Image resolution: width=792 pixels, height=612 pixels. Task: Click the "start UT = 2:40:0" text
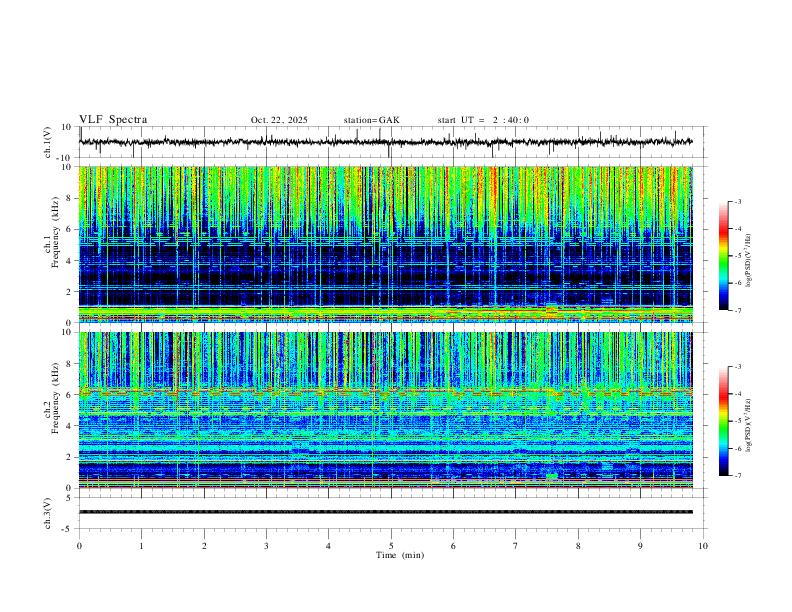coord(483,120)
